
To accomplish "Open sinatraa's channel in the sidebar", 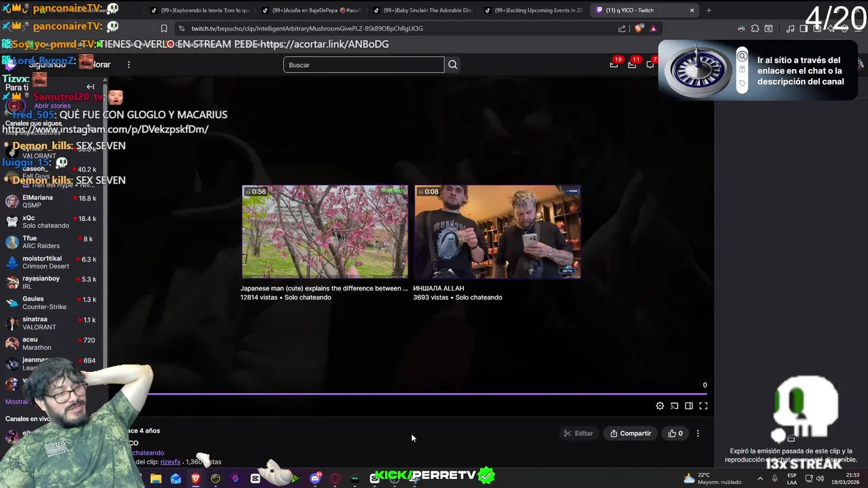I will pyautogui.click(x=51, y=323).
